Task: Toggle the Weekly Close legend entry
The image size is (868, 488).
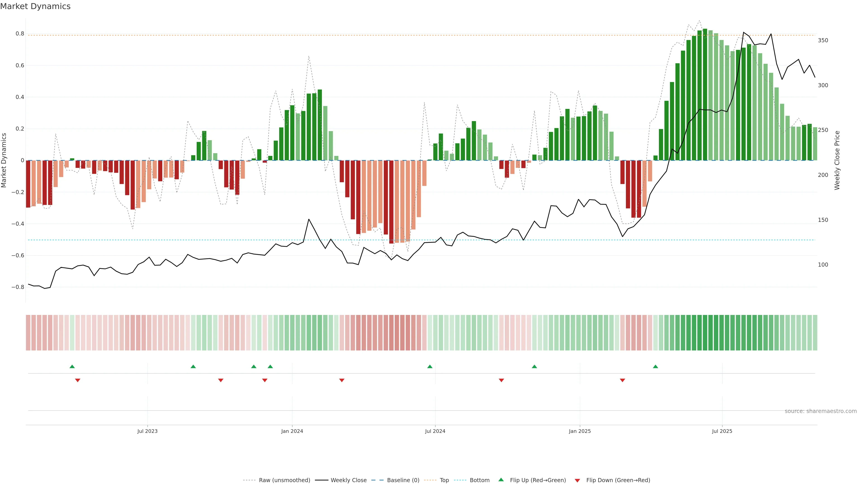Action: [x=348, y=480]
